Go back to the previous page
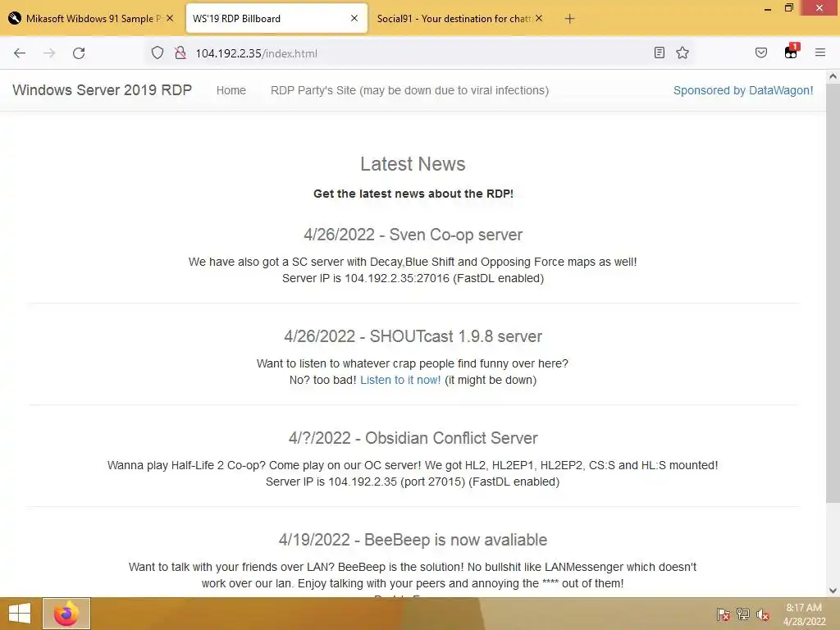This screenshot has width=840, height=630. tap(20, 53)
